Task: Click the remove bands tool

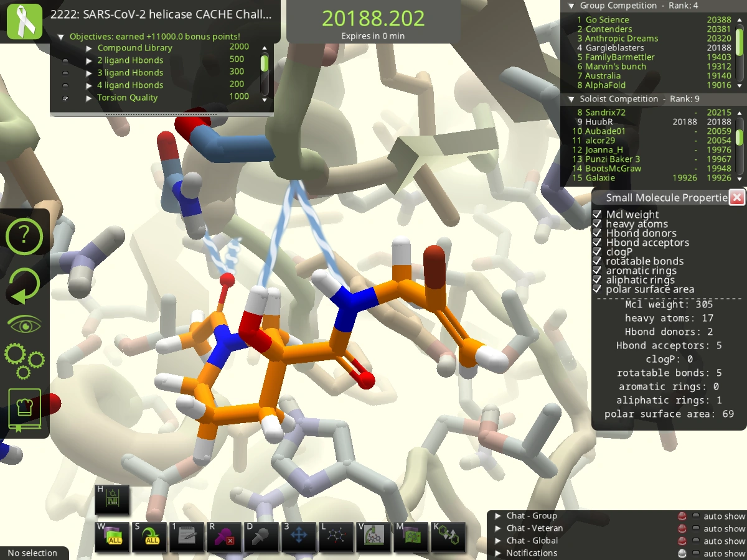Action: [x=224, y=537]
